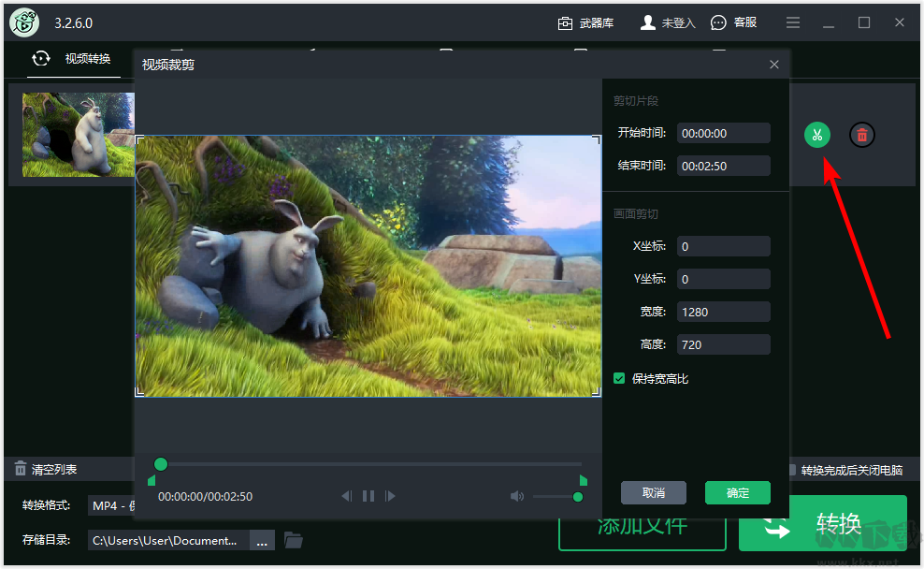Expand the 转换格式 MP4 dropdown
This screenshot has height=569, width=924.
pos(111,505)
